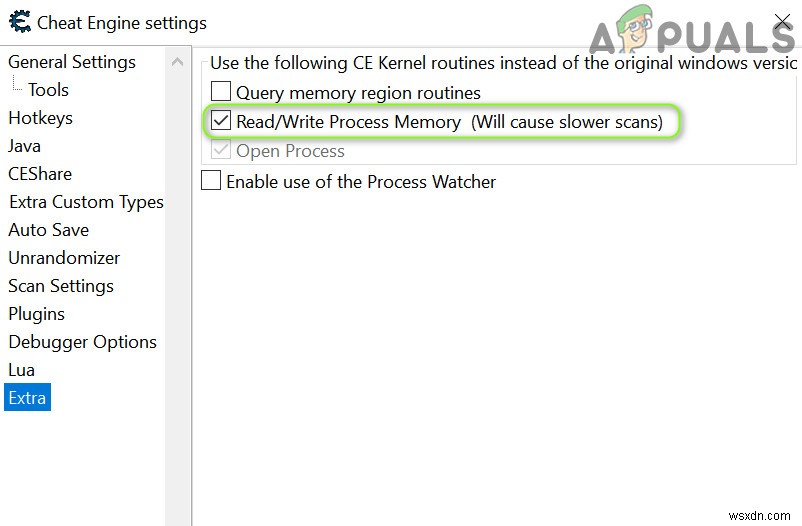Go to Scan Settings

tap(61, 286)
